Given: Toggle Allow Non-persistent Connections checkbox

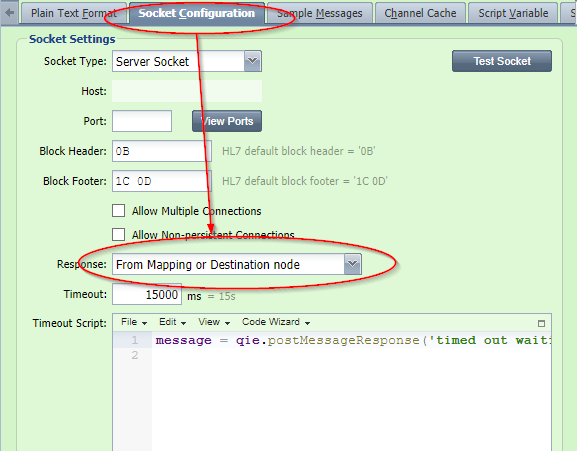Looking at the screenshot, I should tap(118, 234).
